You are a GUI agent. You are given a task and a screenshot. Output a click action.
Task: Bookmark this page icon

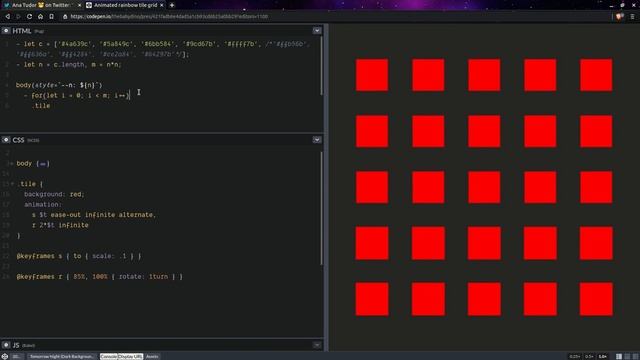coord(51,16)
